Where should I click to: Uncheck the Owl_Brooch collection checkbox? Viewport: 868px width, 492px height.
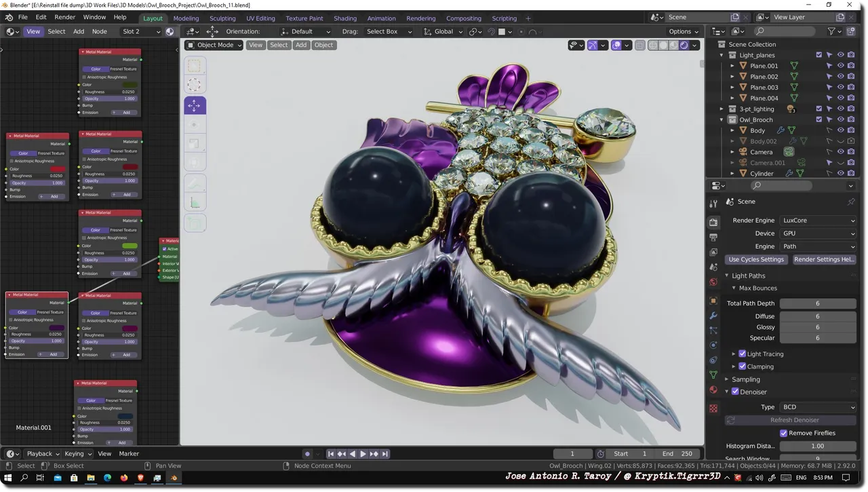(x=819, y=119)
